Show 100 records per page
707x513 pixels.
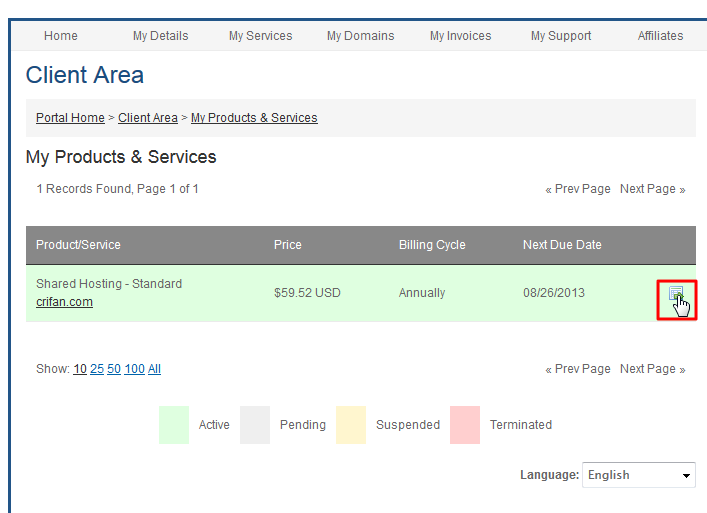(134, 369)
